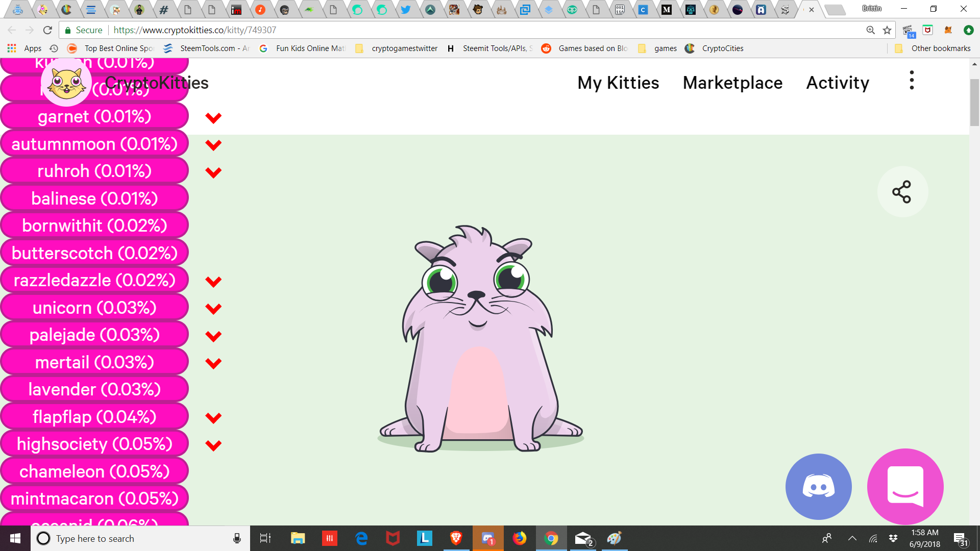Click the page's vertical scrollbar thumb

pos(974,102)
